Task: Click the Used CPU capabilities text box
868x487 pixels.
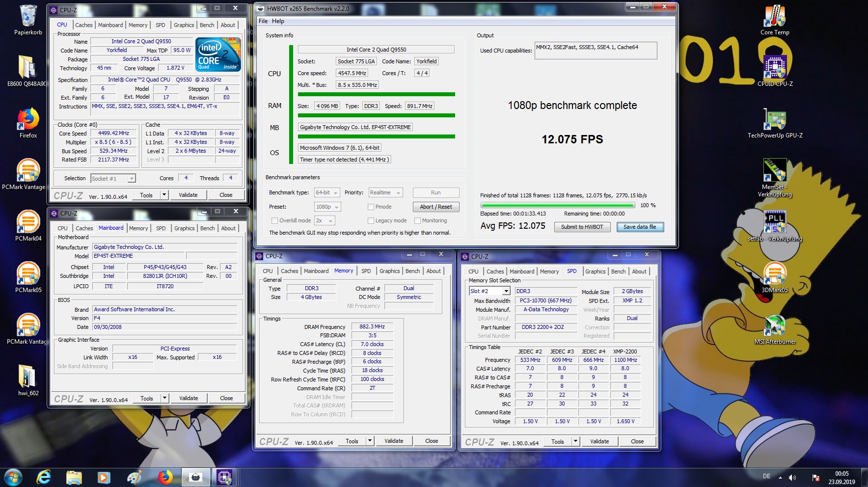Action: tap(596, 51)
